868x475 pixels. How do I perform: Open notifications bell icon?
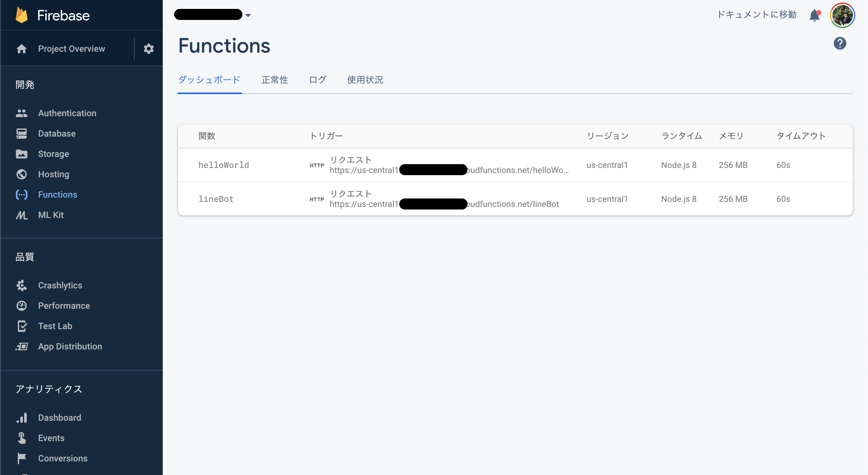click(815, 16)
